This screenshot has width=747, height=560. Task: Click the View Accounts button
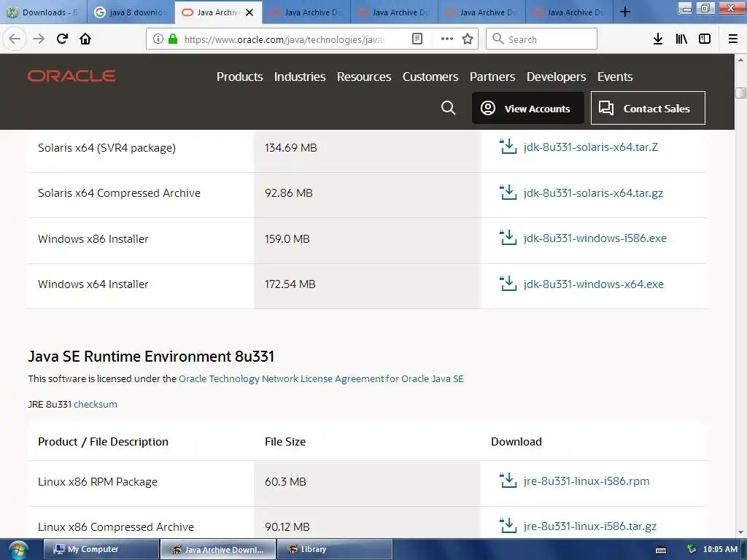tap(528, 108)
